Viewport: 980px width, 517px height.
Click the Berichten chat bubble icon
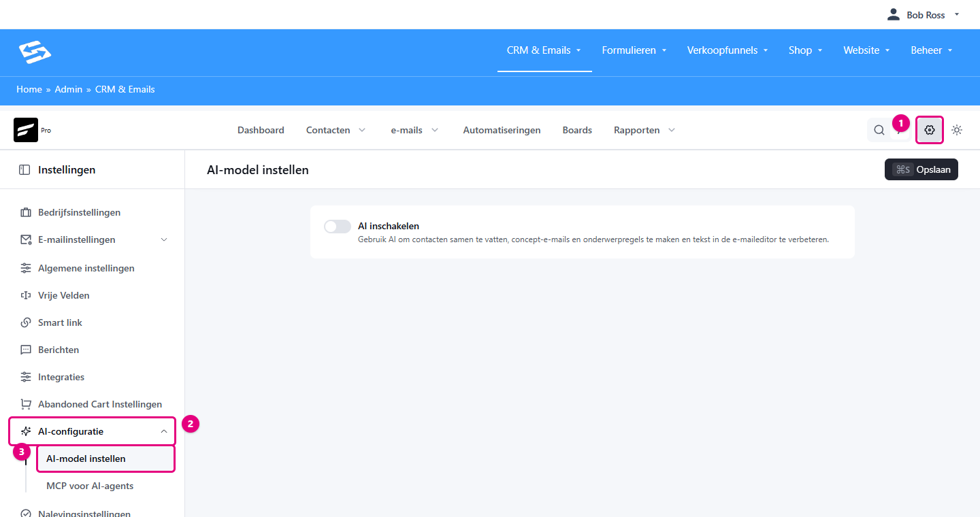click(x=26, y=350)
